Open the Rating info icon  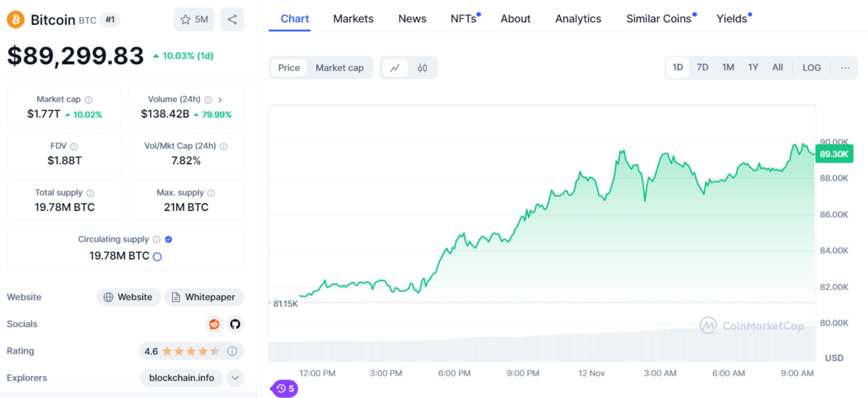pyautogui.click(x=232, y=351)
